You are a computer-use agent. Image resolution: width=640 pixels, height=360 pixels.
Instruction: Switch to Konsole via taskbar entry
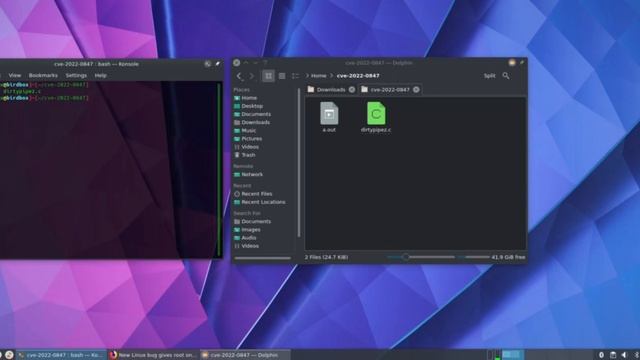pos(61,355)
